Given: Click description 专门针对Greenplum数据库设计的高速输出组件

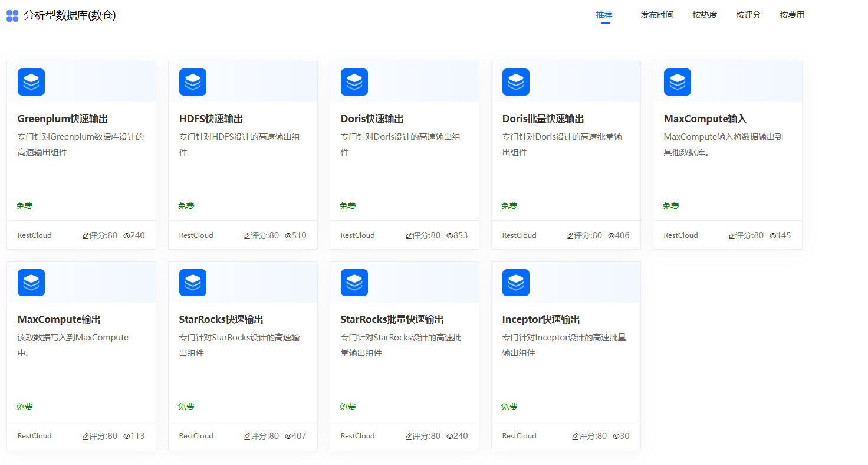Looking at the screenshot, I should point(81,145).
